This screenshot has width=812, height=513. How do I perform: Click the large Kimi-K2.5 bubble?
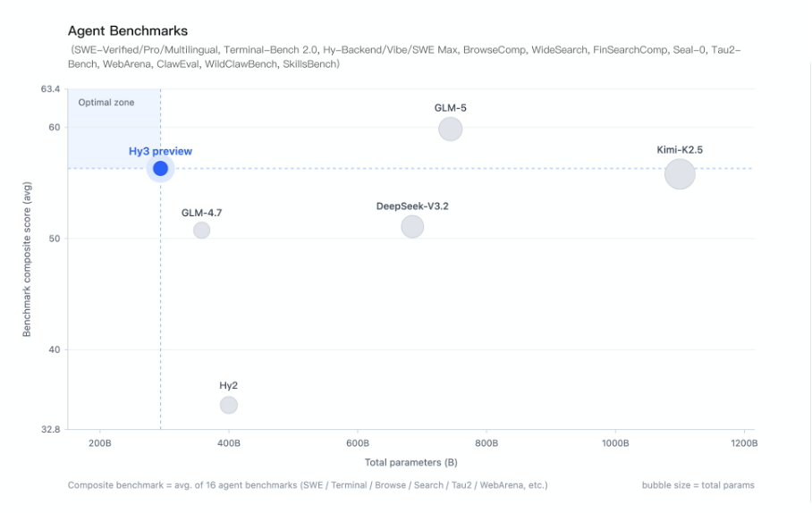[680, 173]
